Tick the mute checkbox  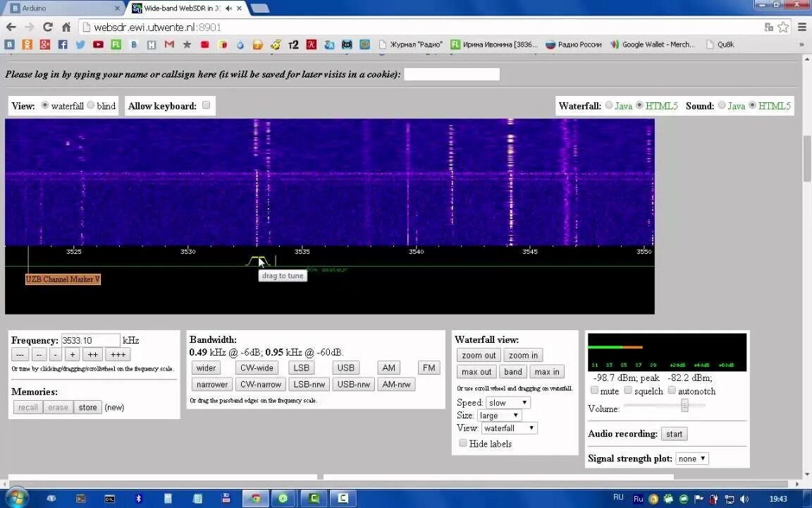click(594, 389)
